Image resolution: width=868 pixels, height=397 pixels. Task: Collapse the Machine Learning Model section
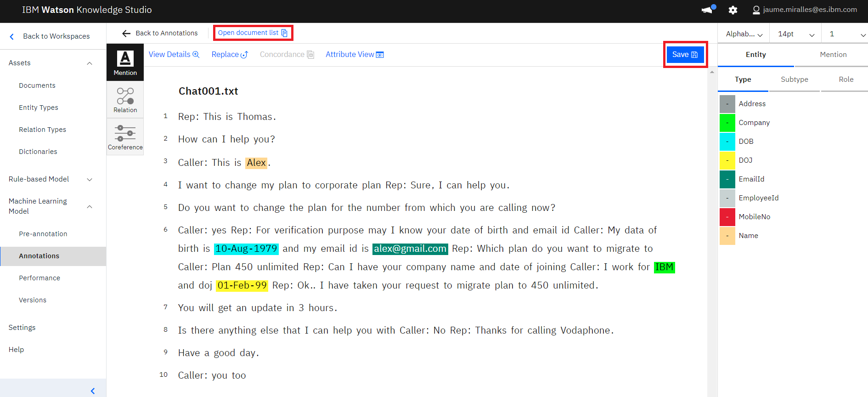coord(90,206)
